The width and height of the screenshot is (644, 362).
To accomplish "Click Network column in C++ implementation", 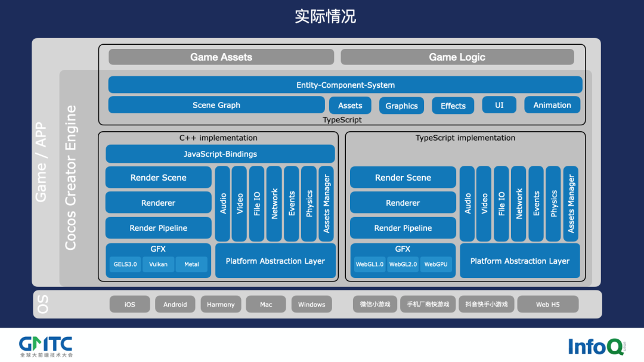I will tap(274, 204).
